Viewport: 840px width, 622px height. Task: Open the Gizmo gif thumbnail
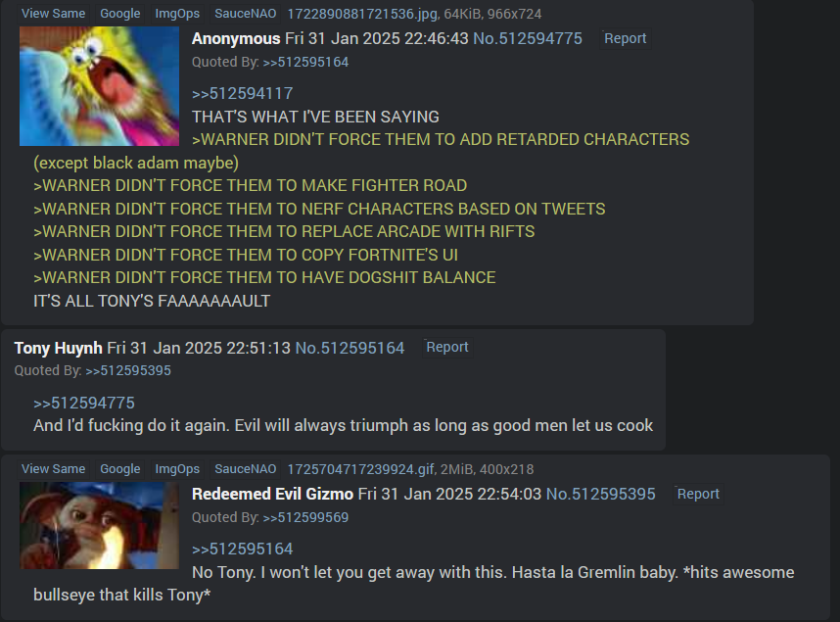(x=99, y=525)
